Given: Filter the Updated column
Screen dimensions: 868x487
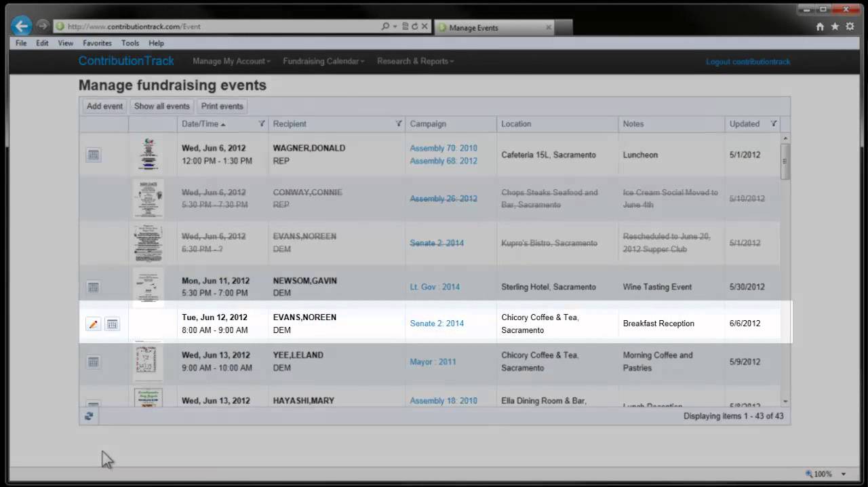Looking at the screenshot, I should coord(773,123).
